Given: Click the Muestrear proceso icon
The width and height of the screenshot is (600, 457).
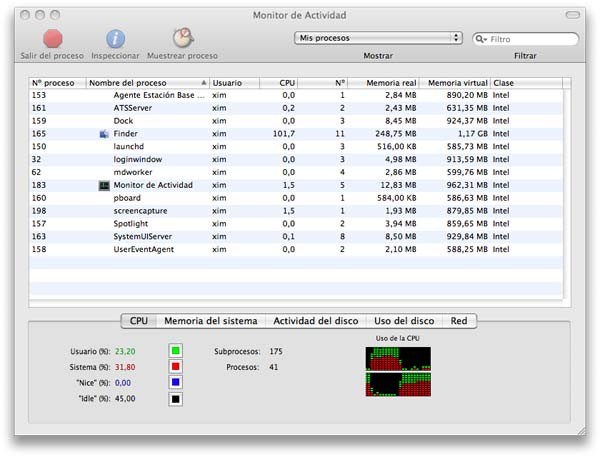Looking at the screenshot, I should 183,38.
